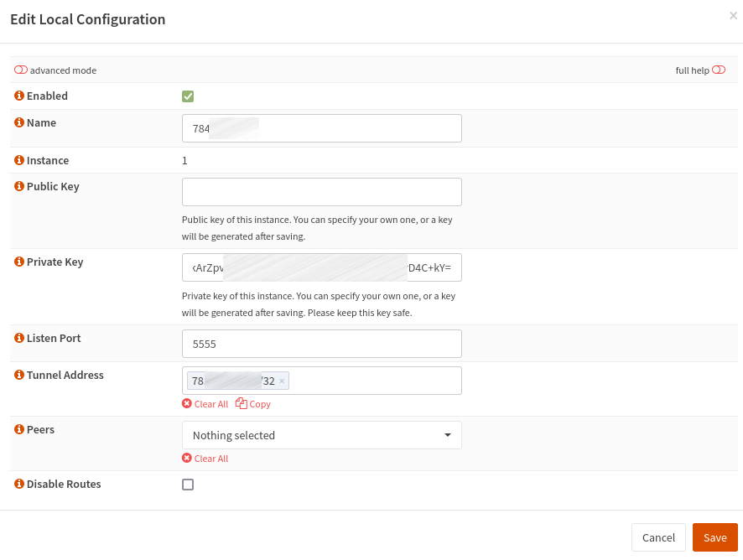Copy the tunnel address via Copy link
The width and height of the screenshot is (743, 560).
(x=253, y=404)
